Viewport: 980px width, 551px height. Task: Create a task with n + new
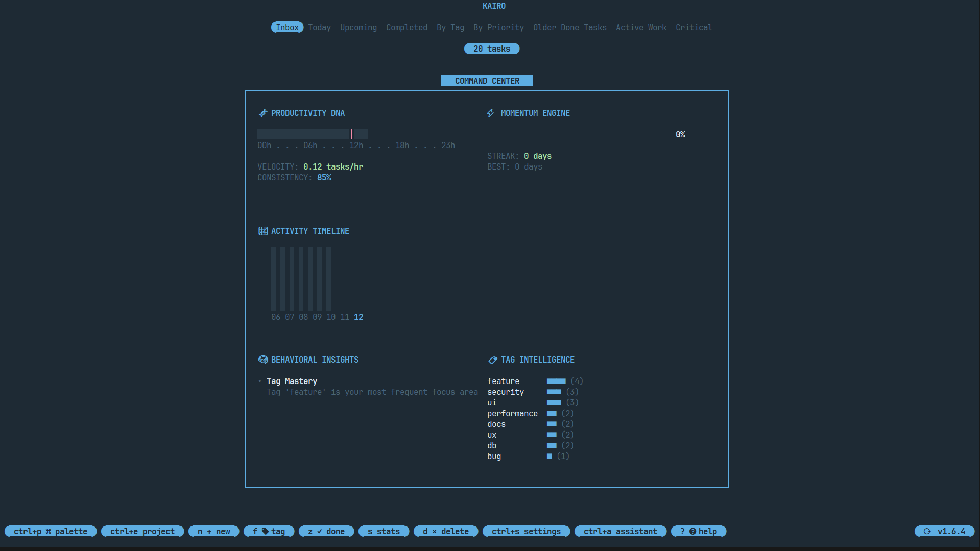point(214,532)
